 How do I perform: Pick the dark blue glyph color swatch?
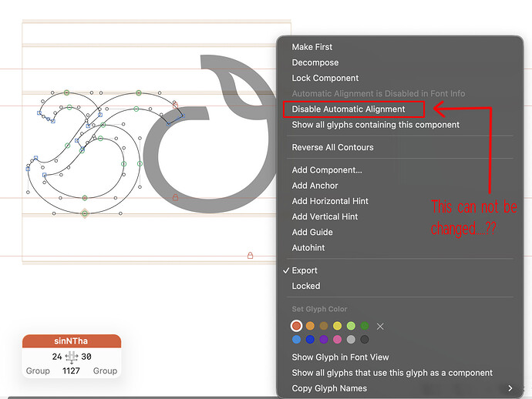(x=310, y=340)
